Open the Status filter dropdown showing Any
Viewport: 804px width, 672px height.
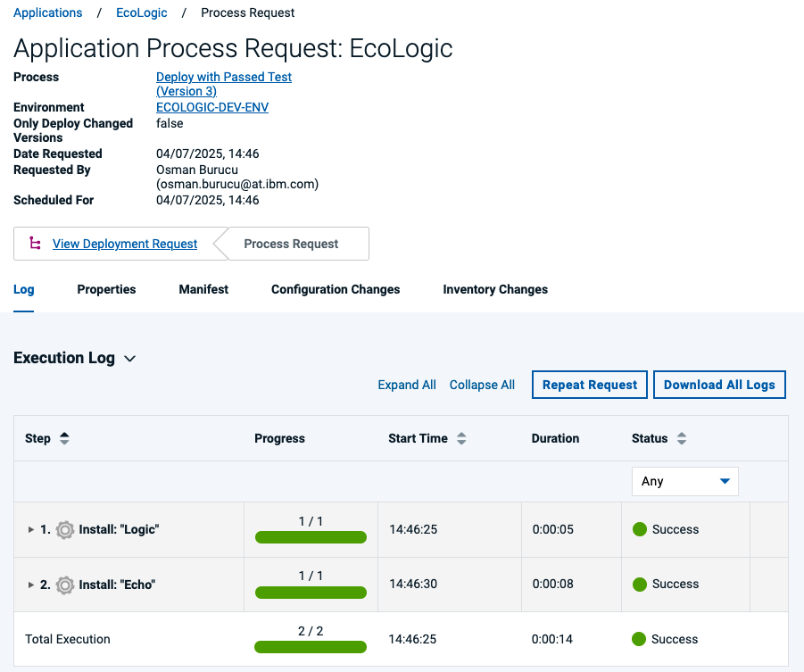click(x=685, y=481)
